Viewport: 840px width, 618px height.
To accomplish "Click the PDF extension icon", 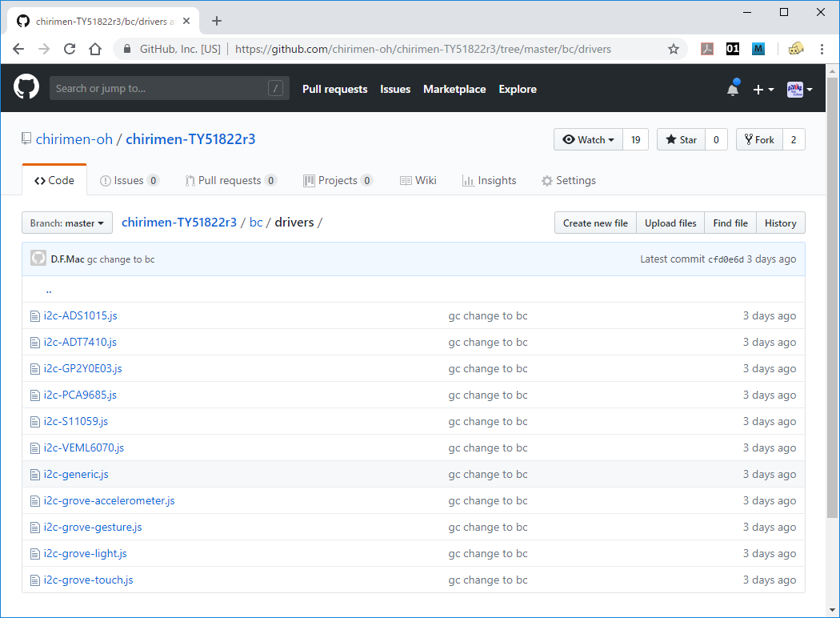I will click(x=707, y=49).
